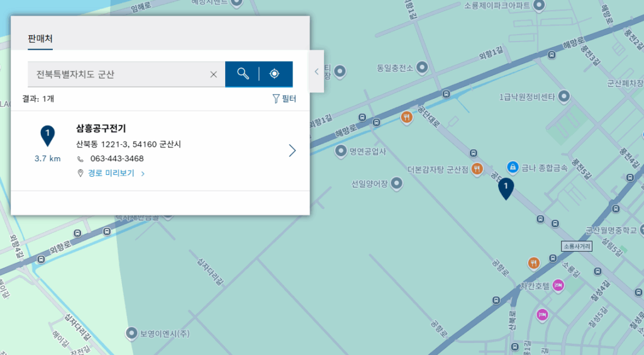
Task: Select 1급낙원정비센타 map marker
Action: pyautogui.click(x=564, y=96)
